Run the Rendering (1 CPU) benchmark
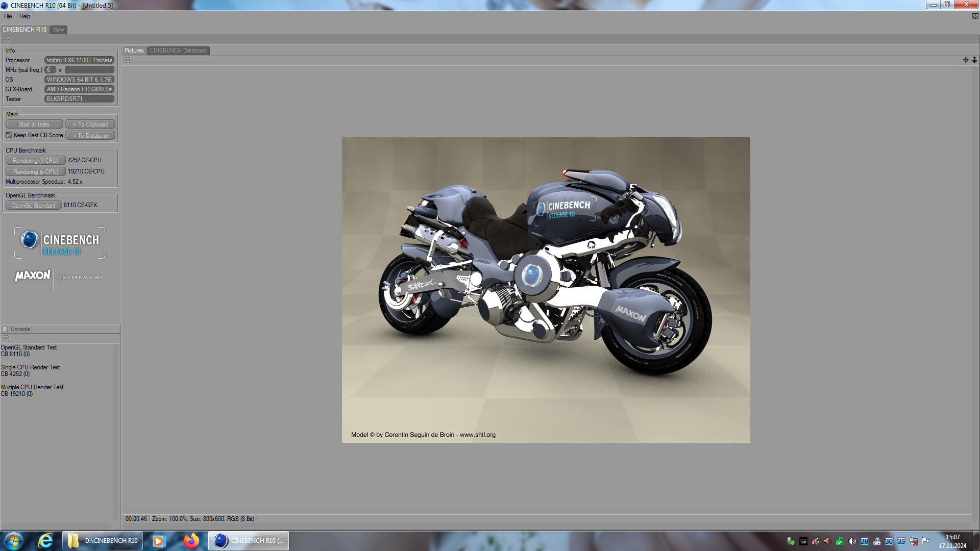Screen dimensions: 980x551 point(35,161)
